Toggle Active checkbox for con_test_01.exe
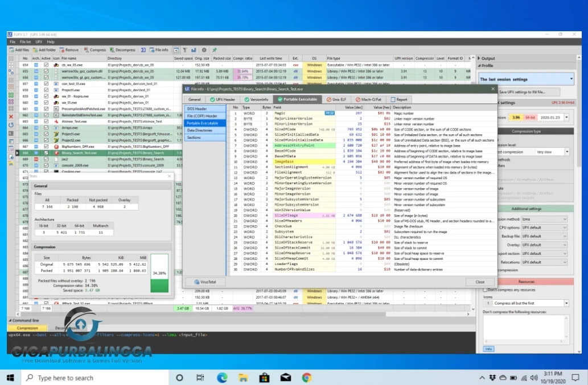This screenshot has height=385, width=588. tap(46, 84)
